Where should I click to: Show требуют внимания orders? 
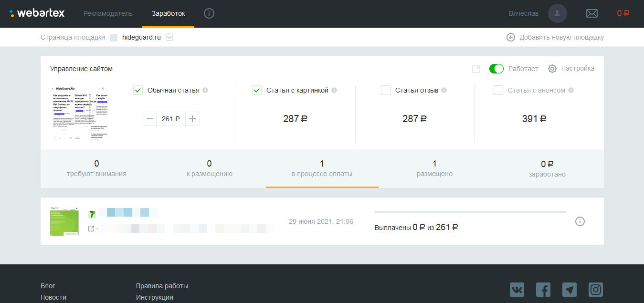[97, 169]
